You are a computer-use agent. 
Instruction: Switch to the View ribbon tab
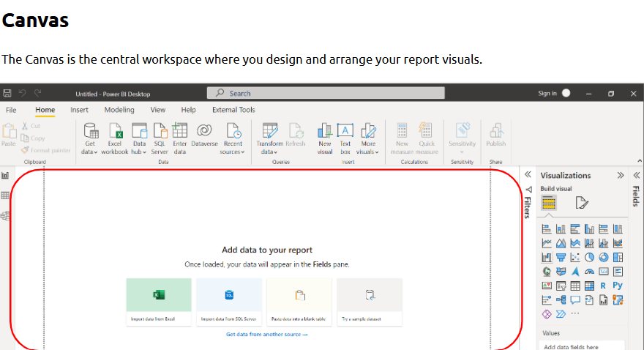(x=158, y=110)
